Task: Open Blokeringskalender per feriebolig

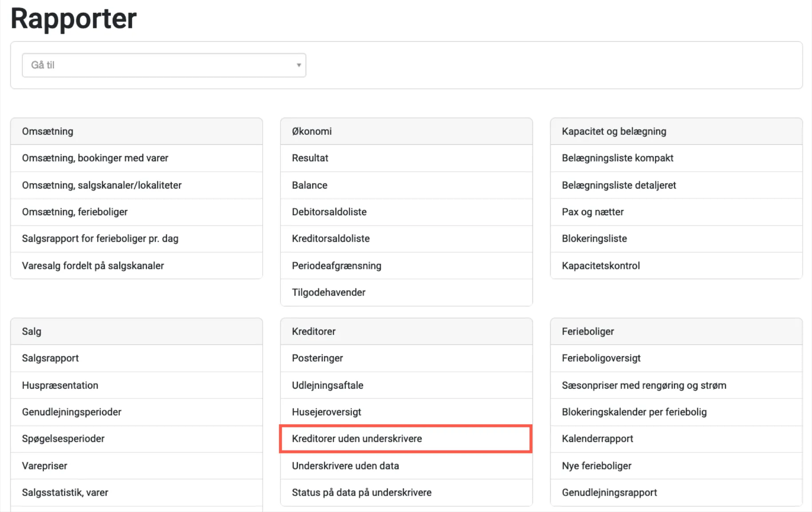Action: pos(634,412)
